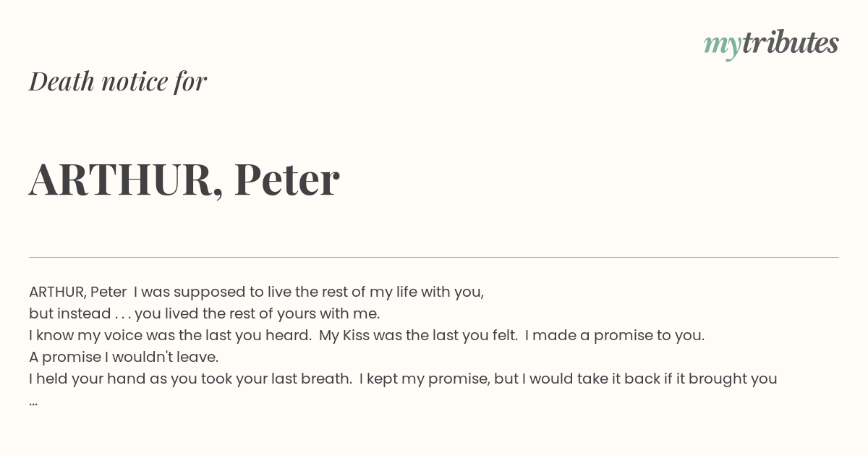Click the word 'notice' in the subtitle
This screenshot has width=868, height=456.
coord(135,82)
